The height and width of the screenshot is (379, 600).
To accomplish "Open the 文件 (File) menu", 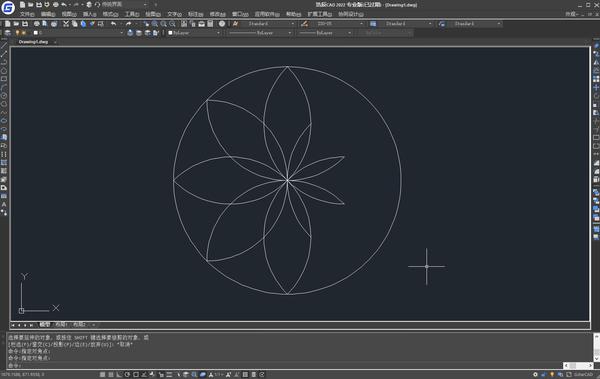I will (27, 14).
